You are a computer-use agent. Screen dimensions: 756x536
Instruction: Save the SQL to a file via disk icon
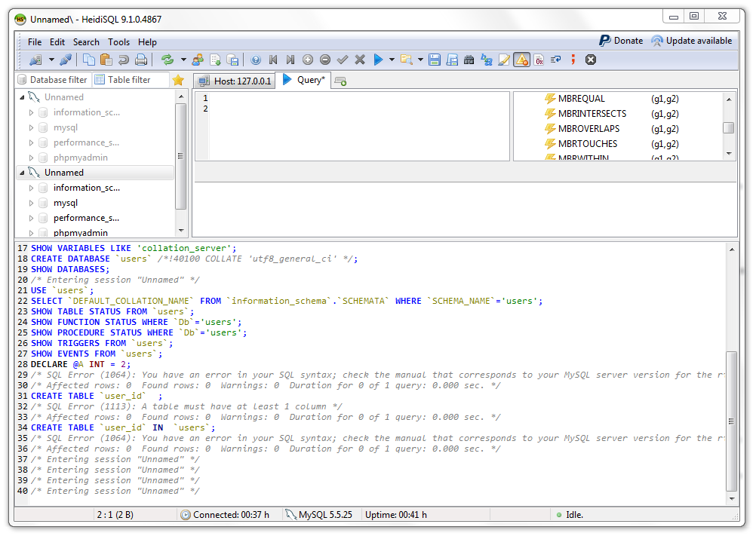[x=435, y=60]
